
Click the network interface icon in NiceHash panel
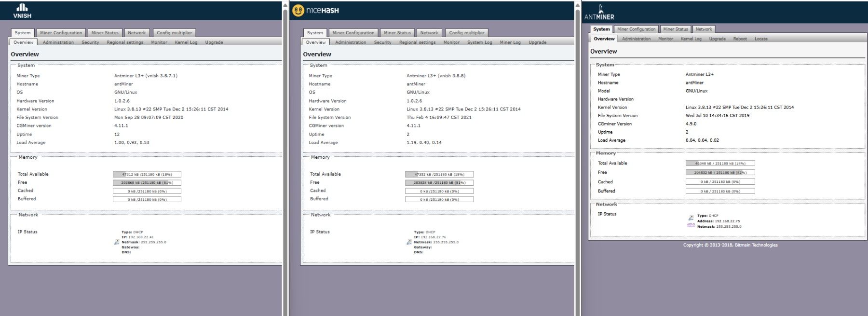(x=409, y=242)
